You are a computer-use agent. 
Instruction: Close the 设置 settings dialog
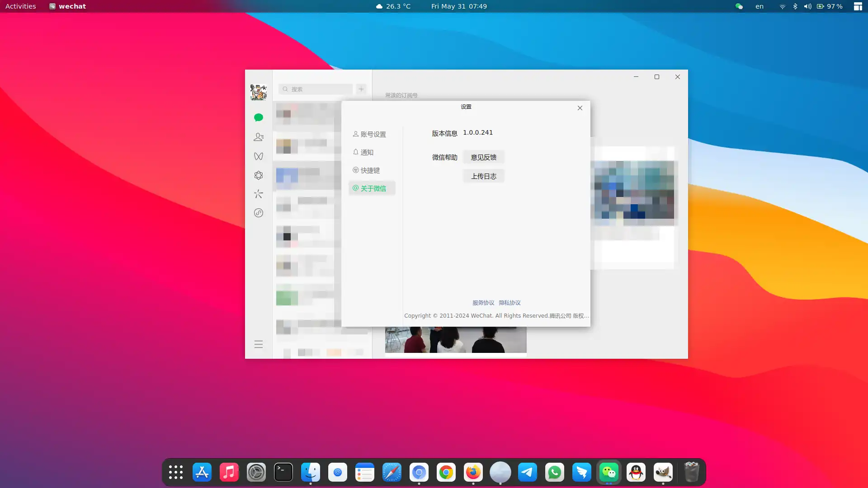click(580, 108)
